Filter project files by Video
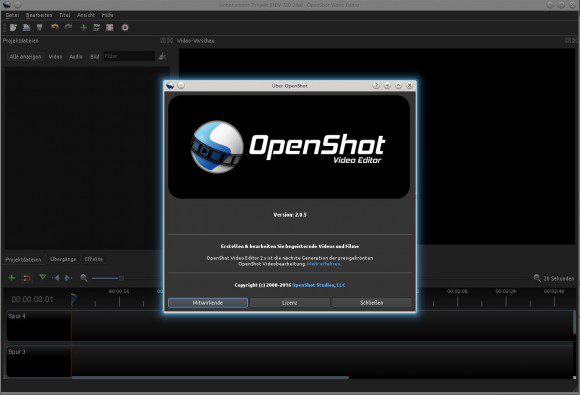Screen dimensions: 580x395 pos(55,57)
